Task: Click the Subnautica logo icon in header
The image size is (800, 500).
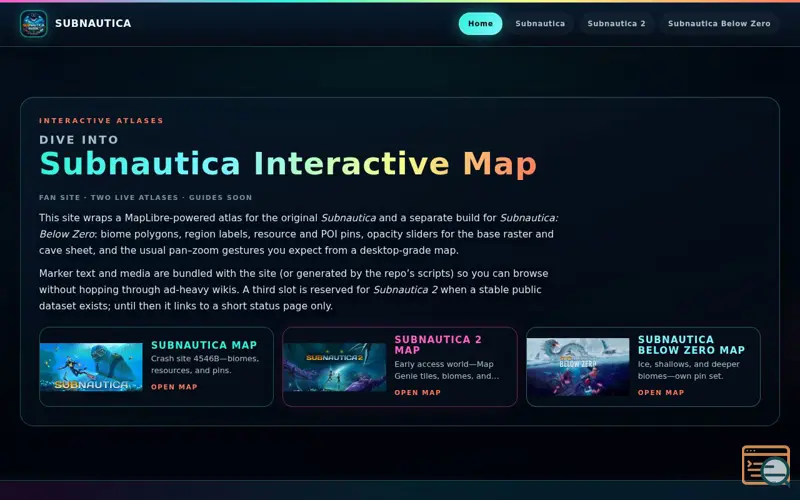Action: click(x=34, y=23)
